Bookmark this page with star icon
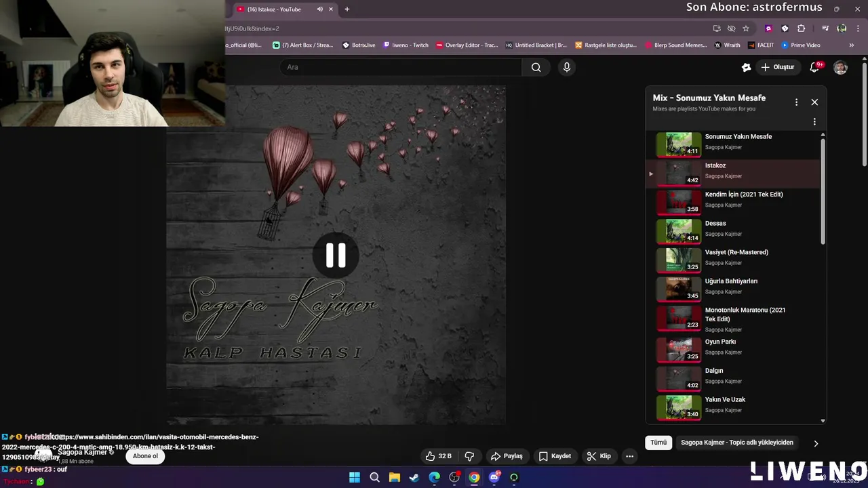Viewport: 868px width, 488px height. point(746,28)
